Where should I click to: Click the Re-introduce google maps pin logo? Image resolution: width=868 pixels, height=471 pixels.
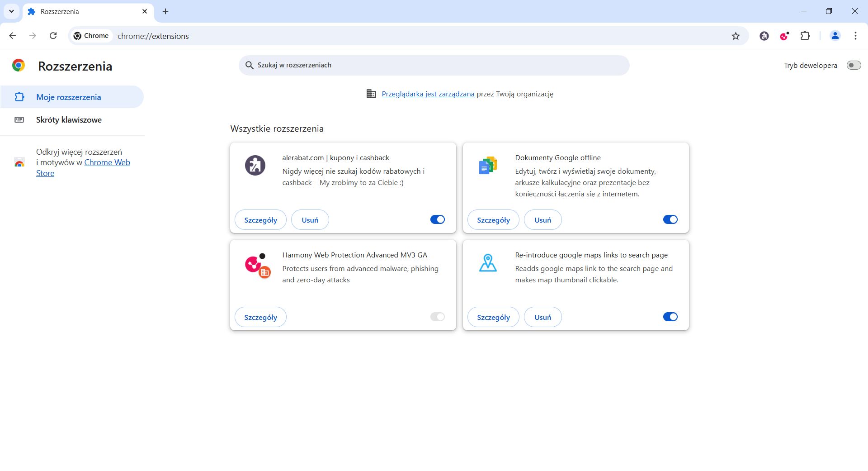tap(488, 263)
